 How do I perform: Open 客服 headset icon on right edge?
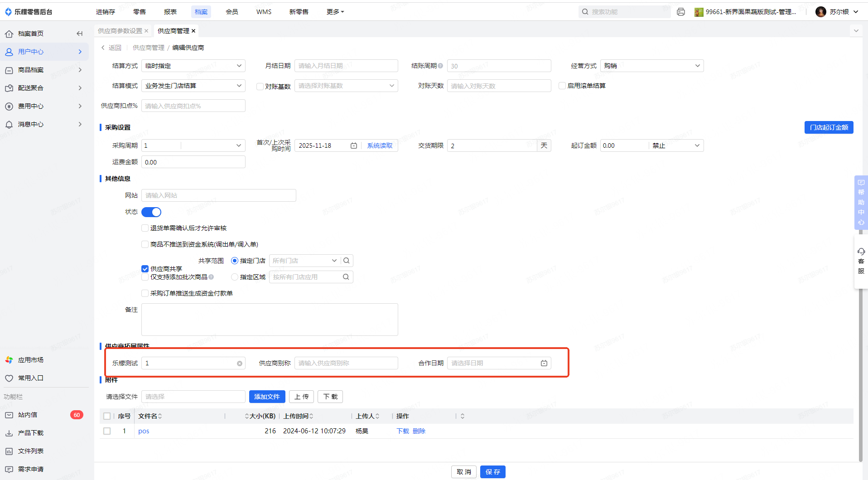pos(861,252)
